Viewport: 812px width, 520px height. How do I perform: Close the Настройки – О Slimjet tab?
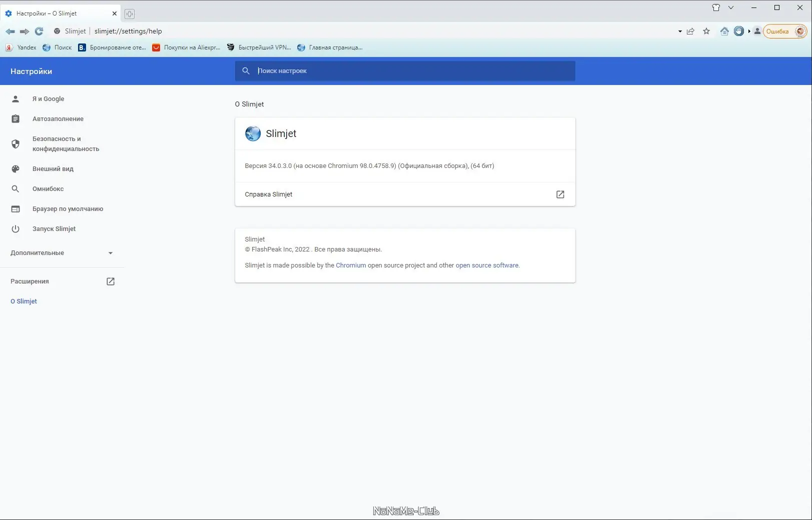115,13
